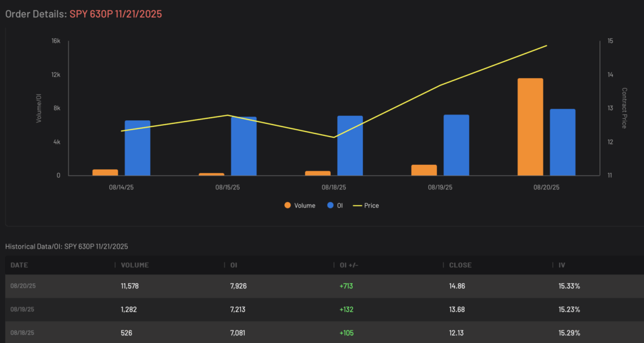Click close price 14.86
Screen dimensions: 644x343
[457, 286]
